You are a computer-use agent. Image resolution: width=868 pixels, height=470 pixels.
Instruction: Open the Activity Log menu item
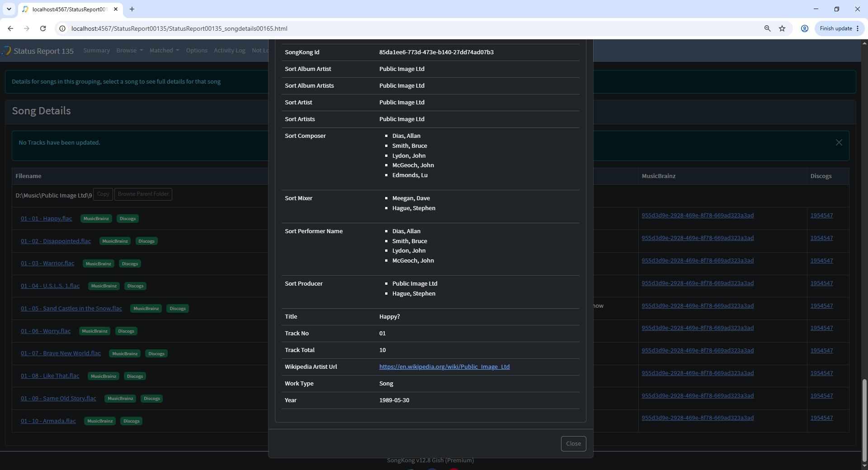[x=230, y=51]
